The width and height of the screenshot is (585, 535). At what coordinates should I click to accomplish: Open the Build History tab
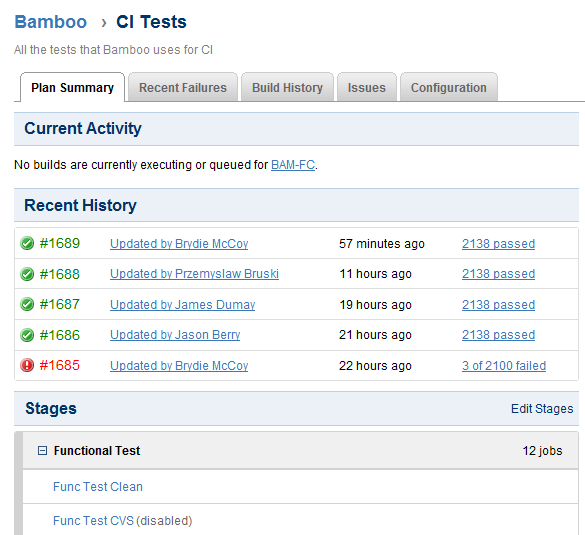click(287, 88)
